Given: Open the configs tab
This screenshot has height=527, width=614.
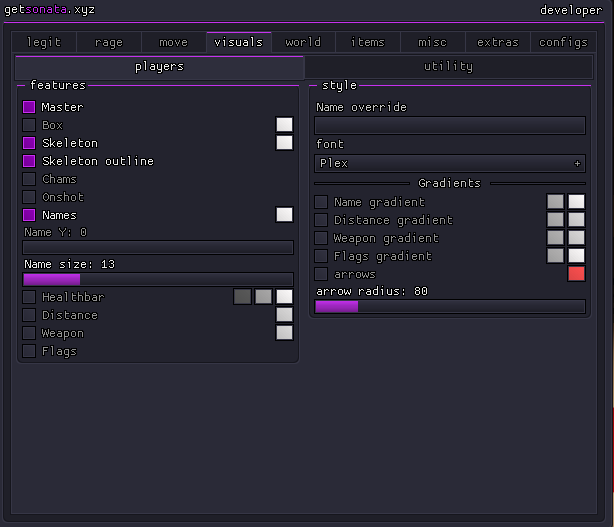Looking at the screenshot, I should [x=563, y=42].
